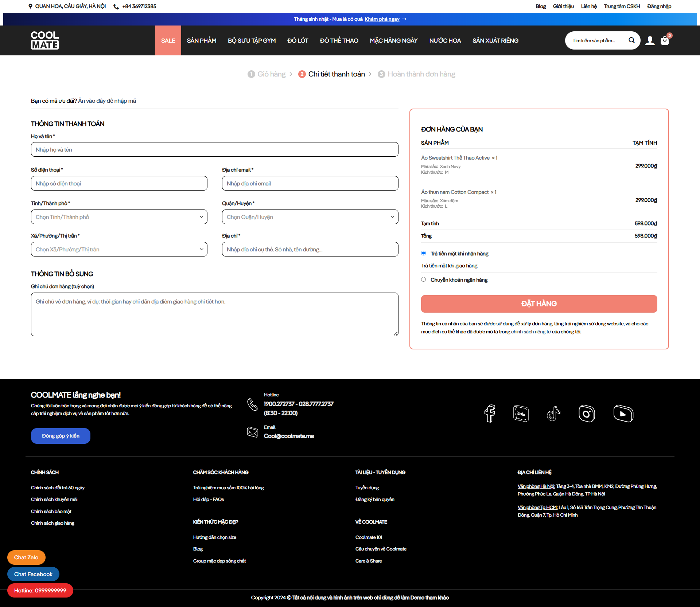Click the Chat Zalo button
The image size is (700, 607).
[26, 557]
